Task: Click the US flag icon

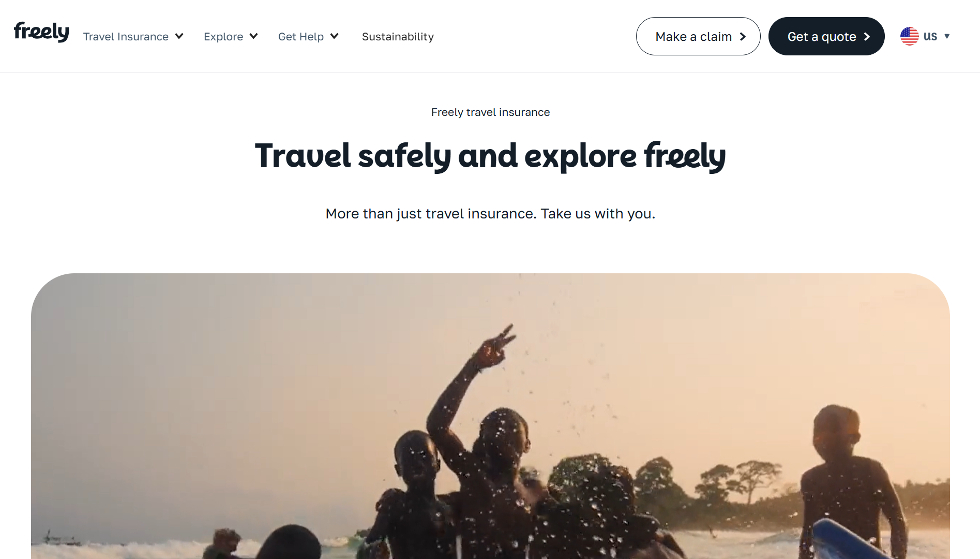Action: tap(909, 36)
